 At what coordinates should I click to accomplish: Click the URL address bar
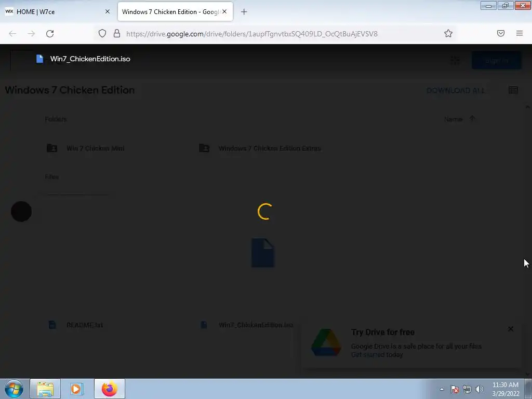pos(252,34)
